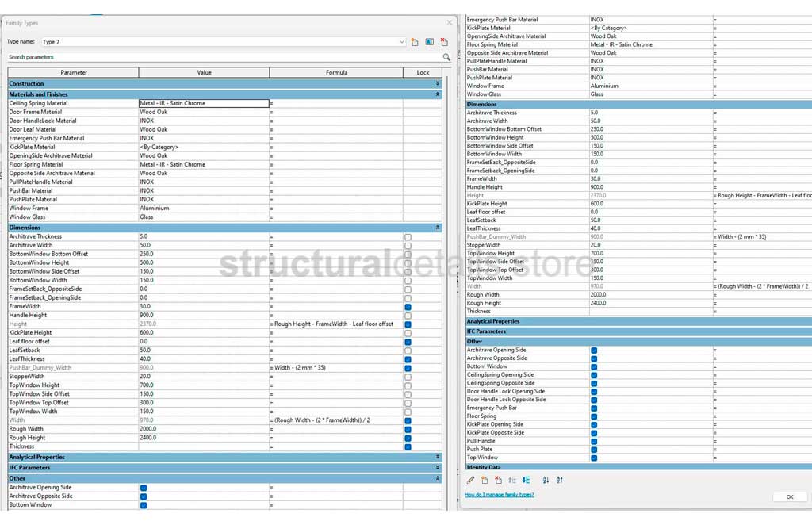812x525 pixels.
Task: Create a new family type
Action: click(416, 41)
